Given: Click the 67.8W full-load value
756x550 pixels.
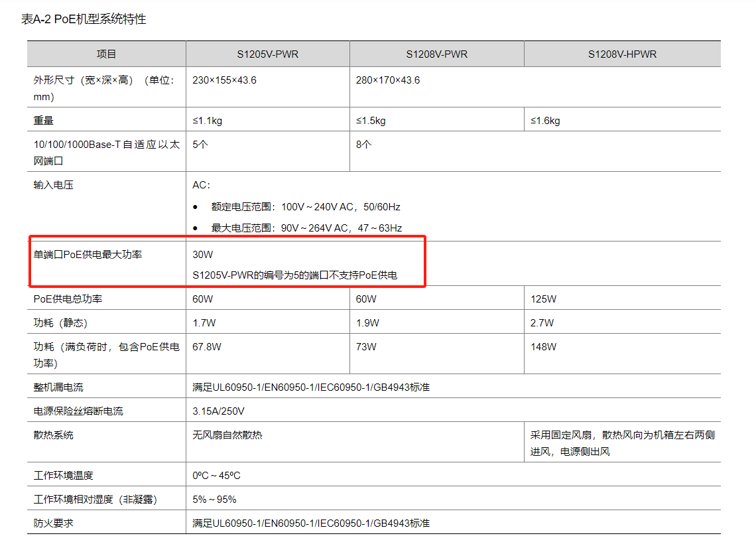Looking at the screenshot, I should 207,347.
